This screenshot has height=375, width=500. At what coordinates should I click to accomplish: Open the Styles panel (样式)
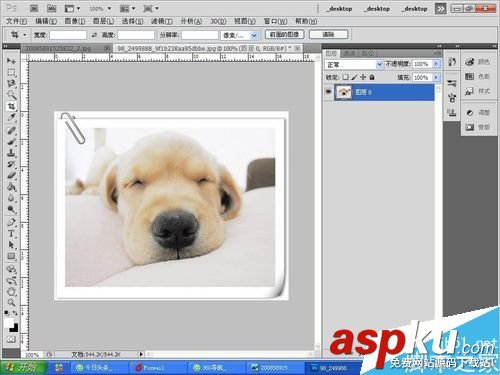coord(478,91)
